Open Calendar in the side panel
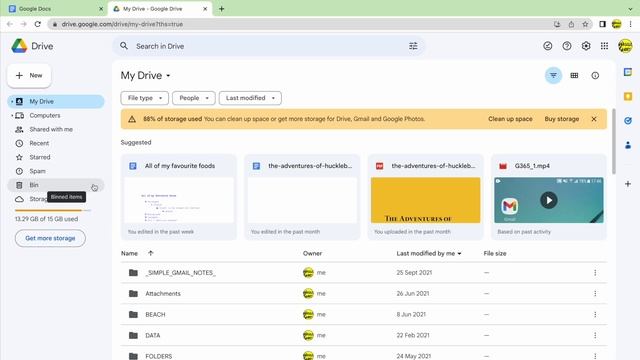 (628, 72)
